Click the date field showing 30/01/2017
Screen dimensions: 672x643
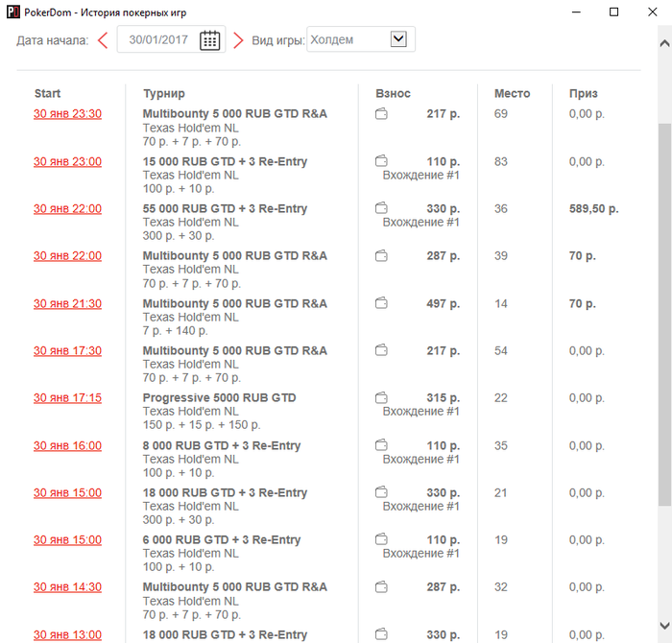(172, 40)
